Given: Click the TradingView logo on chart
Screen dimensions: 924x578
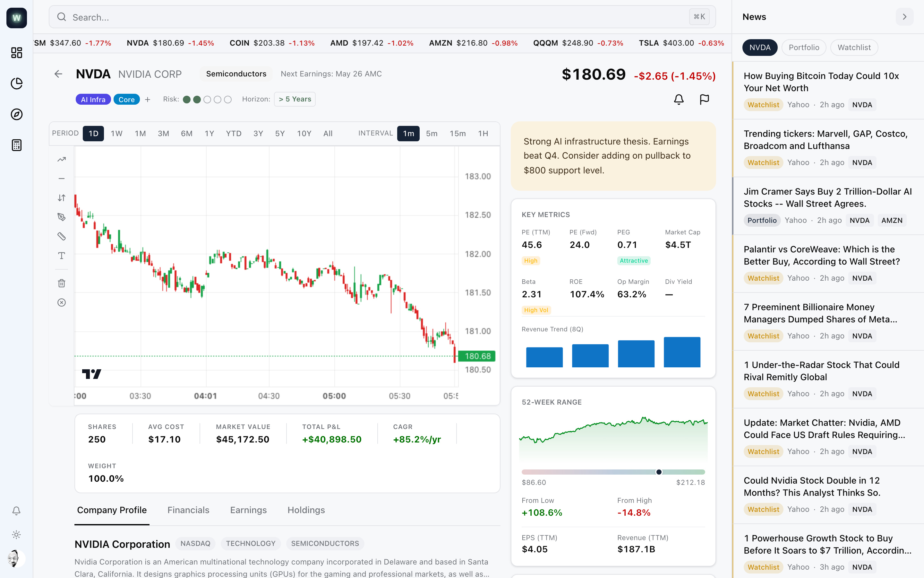Looking at the screenshot, I should click(x=92, y=374).
